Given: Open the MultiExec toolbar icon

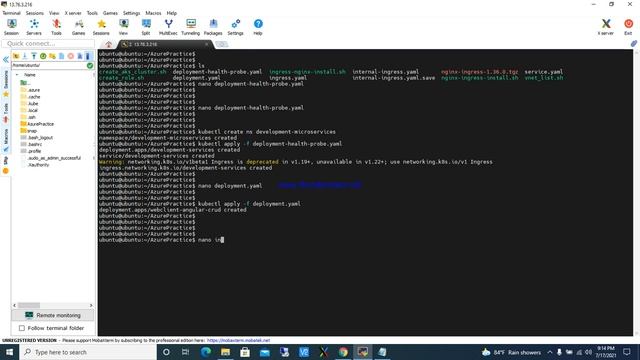Looking at the screenshot, I should point(168,27).
